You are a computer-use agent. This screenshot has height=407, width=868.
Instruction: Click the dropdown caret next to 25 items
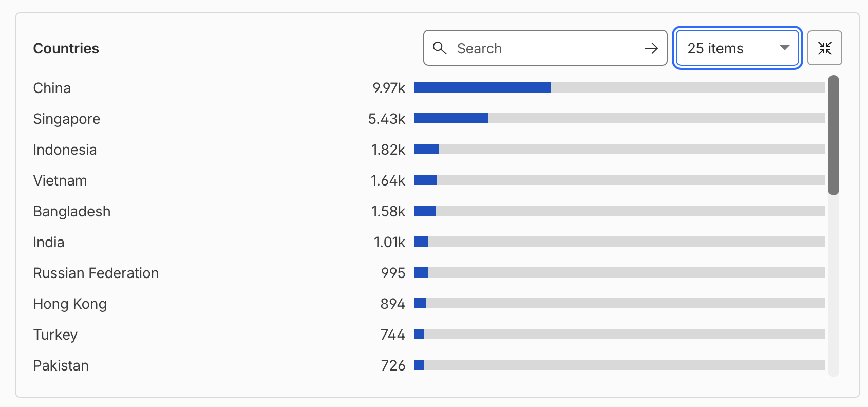point(784,48)
